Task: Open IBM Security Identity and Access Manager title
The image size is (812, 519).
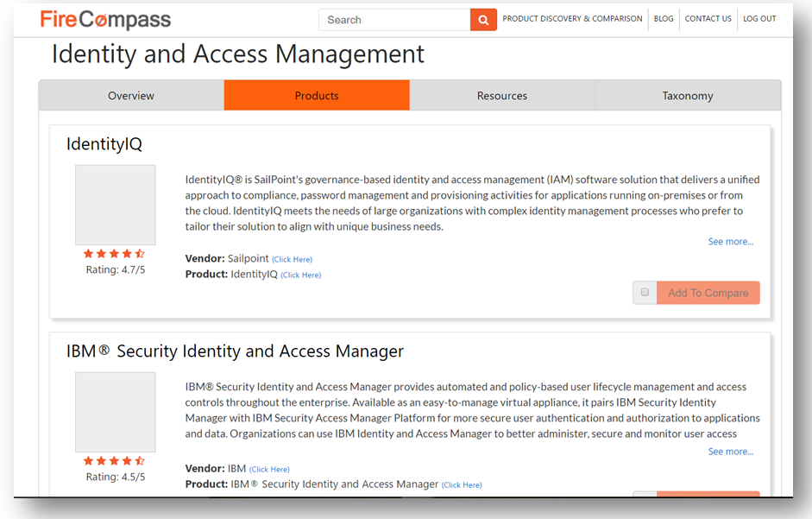Action: tap(235, 351)
